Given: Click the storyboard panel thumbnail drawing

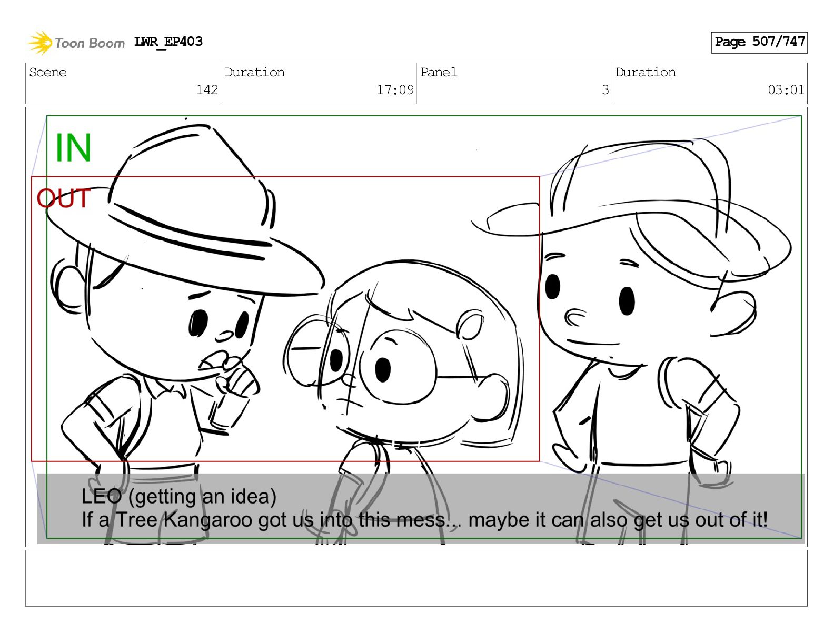Looking at the screenshot, I should 416,327.
